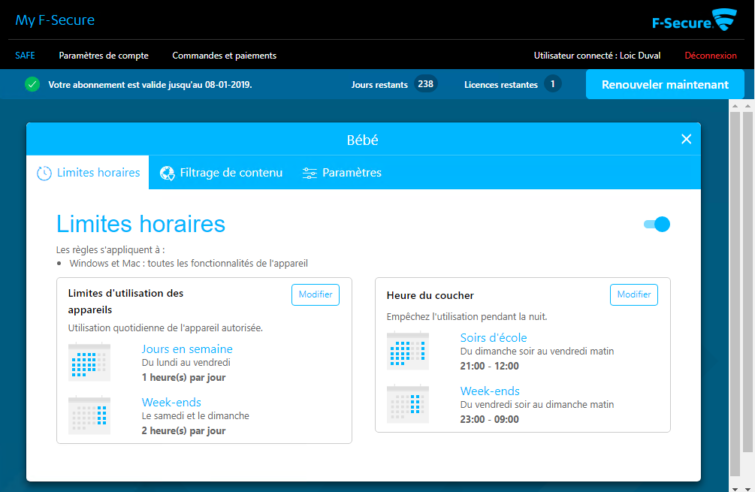This screenshot has height=492, width=755.
Task: Click the '21:00 - 12:00' bedtime value
Action: tap(489, 366)
